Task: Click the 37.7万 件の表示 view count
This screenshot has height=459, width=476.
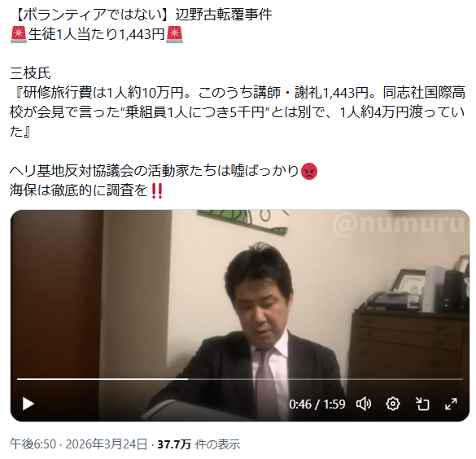Action: point(199,444)
